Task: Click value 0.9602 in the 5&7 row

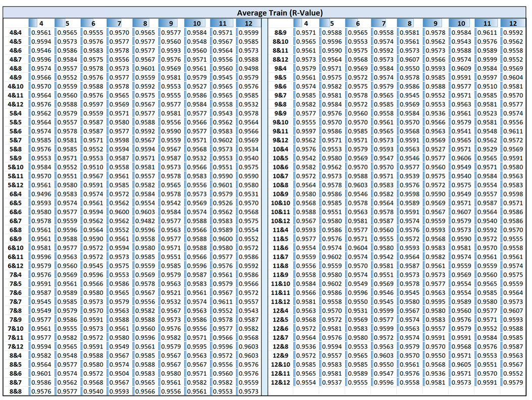Action: coord(223,140)
